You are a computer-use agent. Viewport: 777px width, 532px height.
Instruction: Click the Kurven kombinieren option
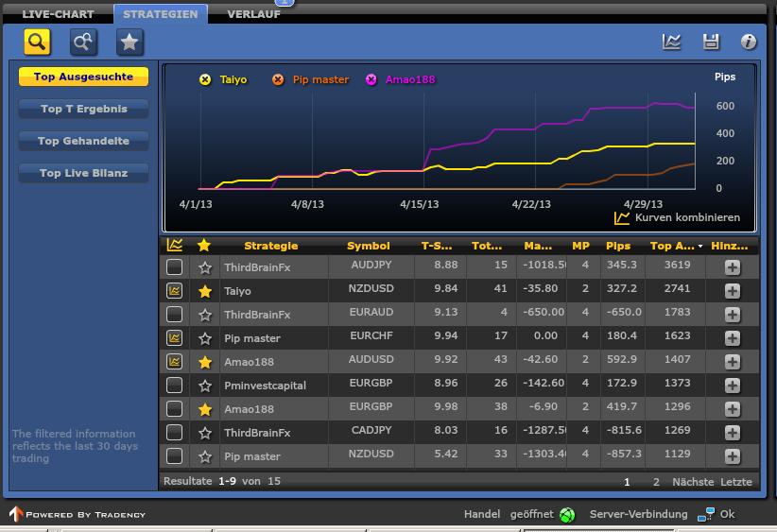677,217
